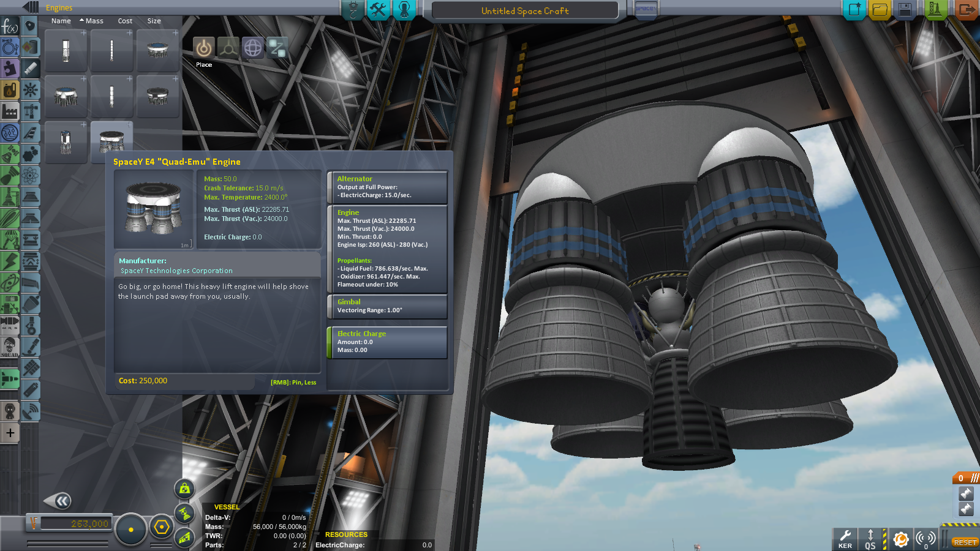
Task: Select the Place tool
Action: pos(204,48)
